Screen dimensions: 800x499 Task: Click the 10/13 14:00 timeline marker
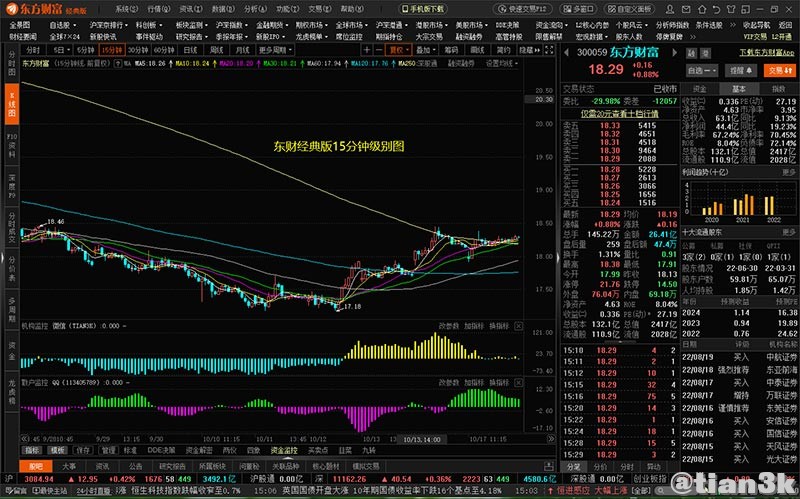click(x=422, y=439)
